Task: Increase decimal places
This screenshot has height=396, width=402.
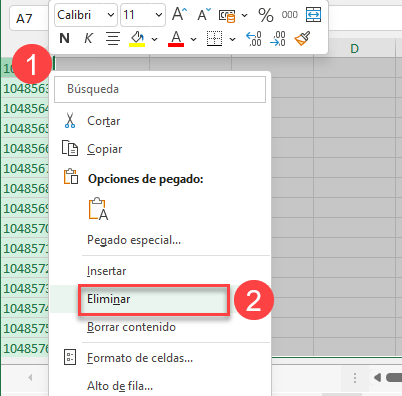Action: (254, 39)
